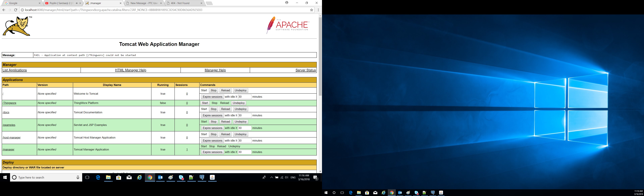Mute the Poplin tab via its speaker icon
644x196 pixels.
click(x=76, y=3)
